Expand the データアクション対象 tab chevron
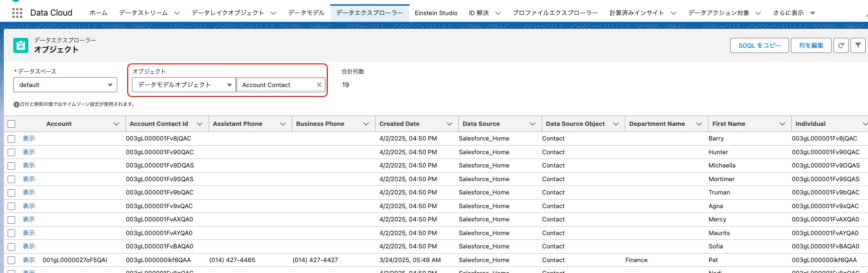The image size is (868, 273). [758, 13]
